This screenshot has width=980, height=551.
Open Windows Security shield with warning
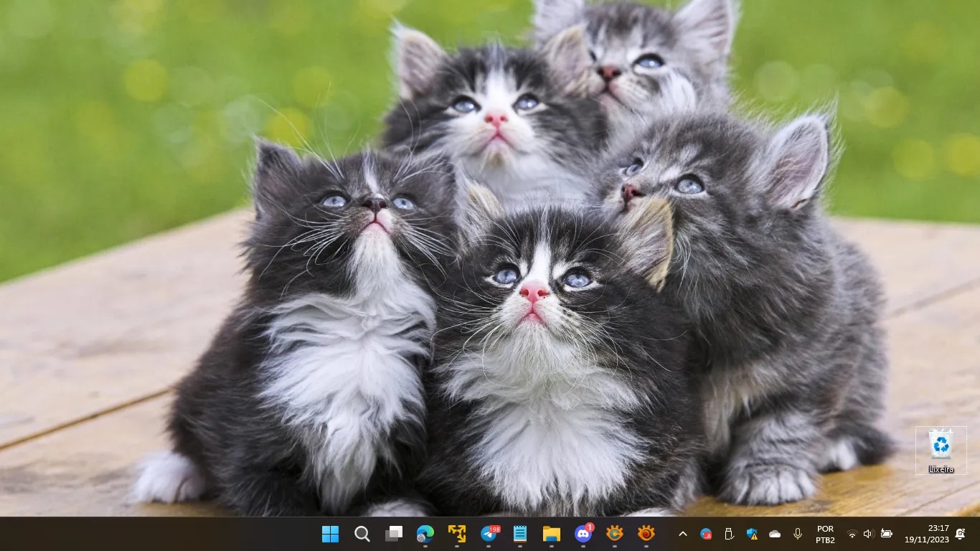pos(752,534)
